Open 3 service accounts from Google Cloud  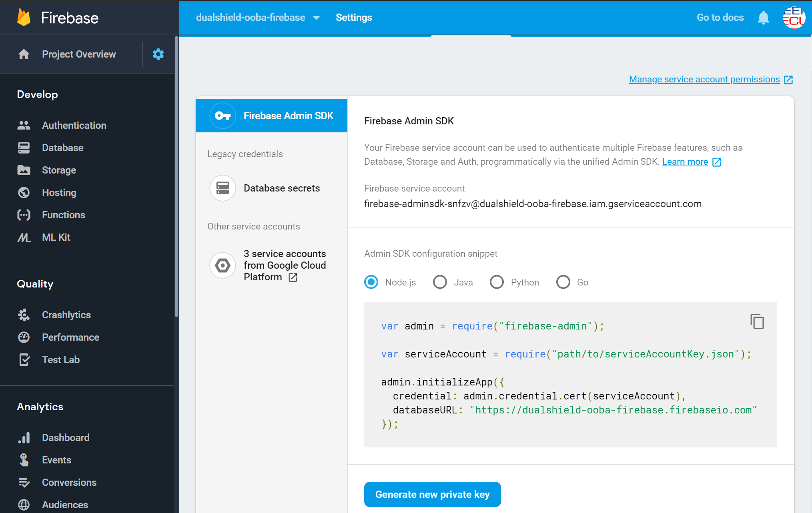285,265
